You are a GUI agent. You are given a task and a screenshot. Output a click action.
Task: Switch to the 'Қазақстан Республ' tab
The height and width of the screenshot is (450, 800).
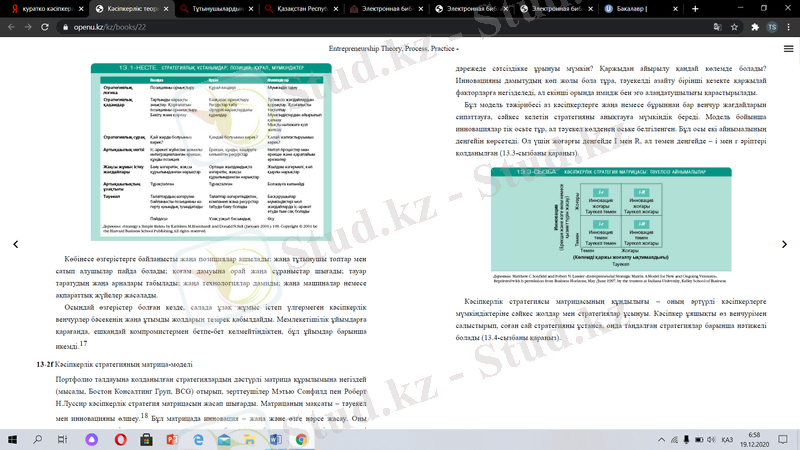click(302, 9)
